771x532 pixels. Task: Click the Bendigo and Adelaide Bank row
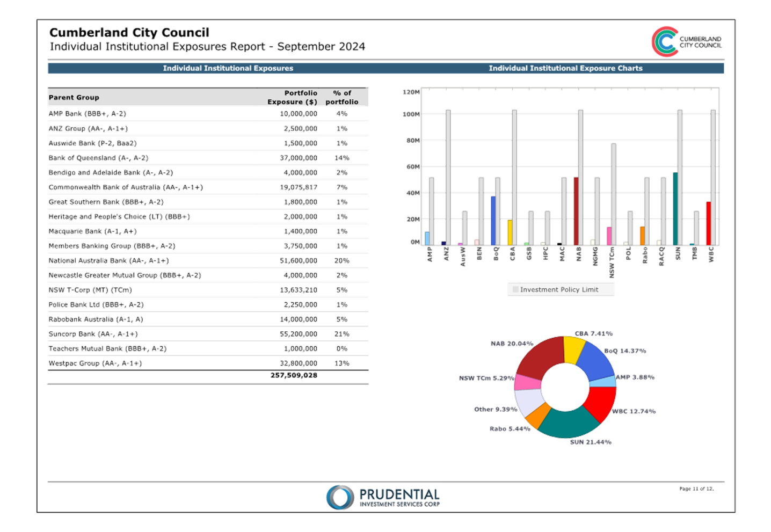208,172
